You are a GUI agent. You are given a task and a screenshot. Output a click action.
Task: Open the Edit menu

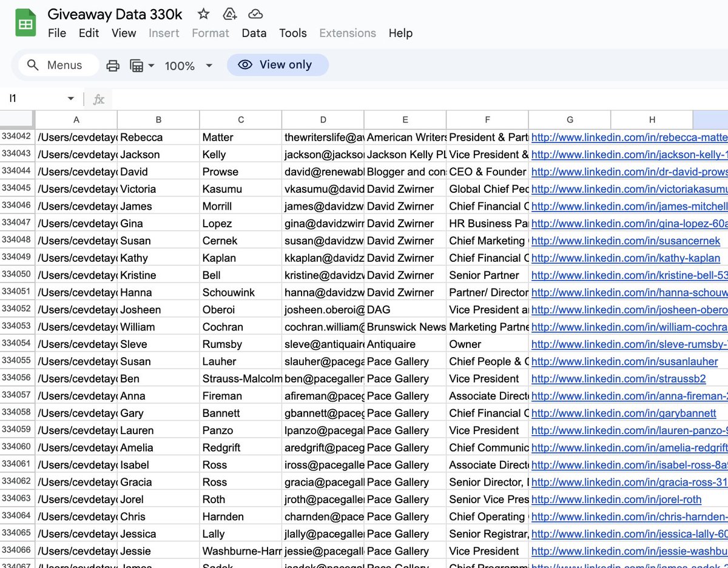coord(89,33)
